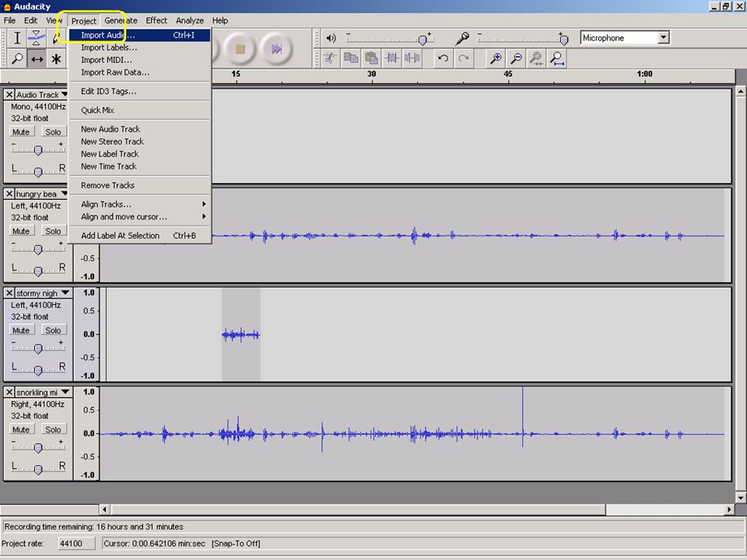Click the 45 mark on the timeline ruler
The width and height of the screenshot is (747, 560).
508,74
